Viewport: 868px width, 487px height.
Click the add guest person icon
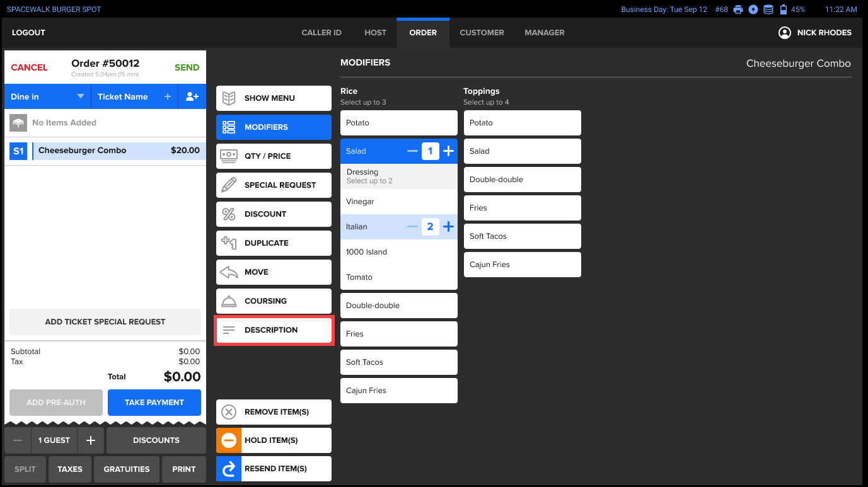click(192, 96)
